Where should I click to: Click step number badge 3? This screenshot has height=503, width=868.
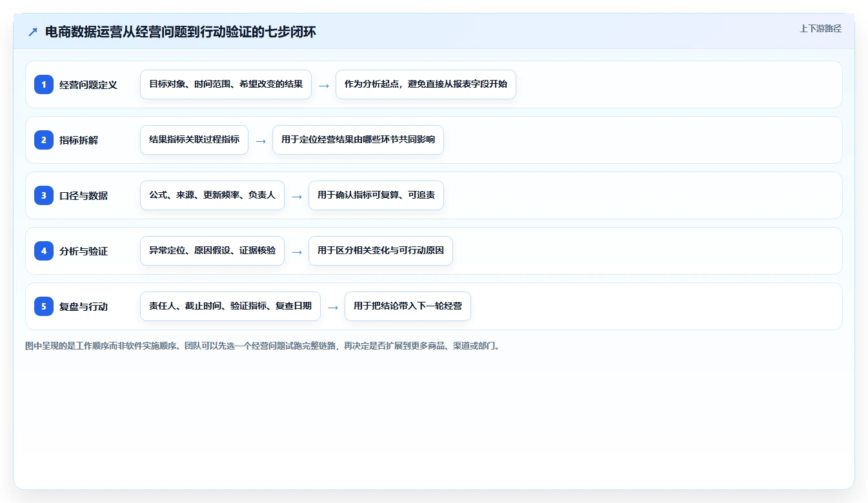44,195
